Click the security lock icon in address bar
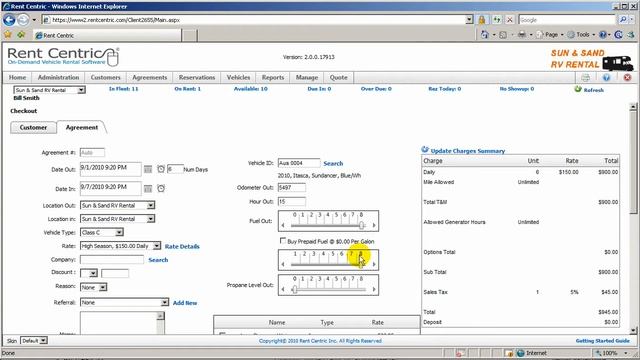Screen dimensions: 640x360 [482, 20]
